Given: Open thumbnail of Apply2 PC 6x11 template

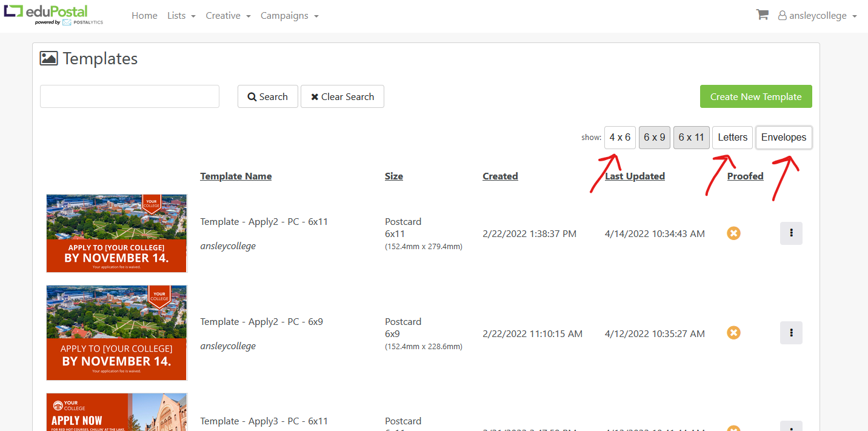Looking at the screenshot, I should (116, 233).
